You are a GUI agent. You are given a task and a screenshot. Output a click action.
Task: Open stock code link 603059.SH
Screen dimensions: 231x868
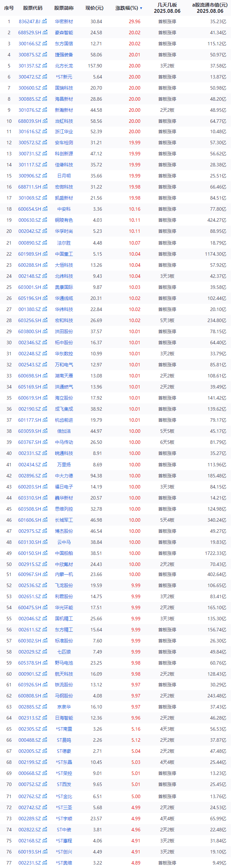30,431
